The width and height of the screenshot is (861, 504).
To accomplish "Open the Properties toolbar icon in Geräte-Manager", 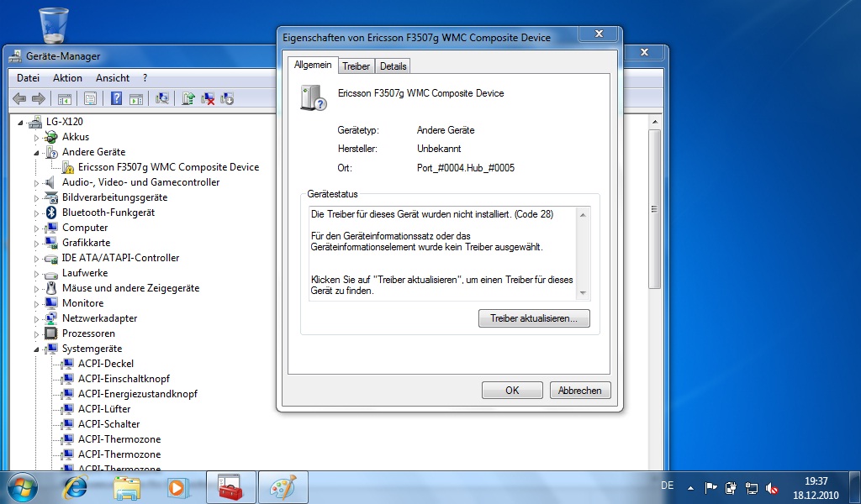I will point(90,99).
